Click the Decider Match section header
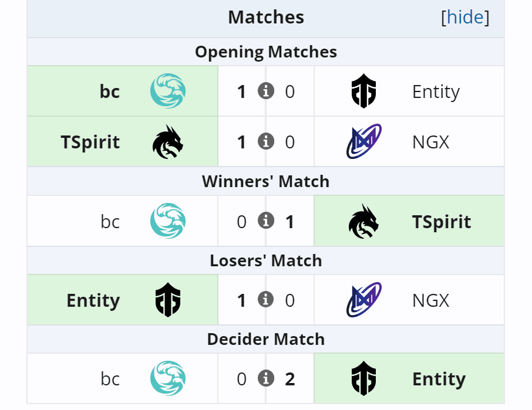532x410 pixels. pyautogui.click(x=265, y=339)
